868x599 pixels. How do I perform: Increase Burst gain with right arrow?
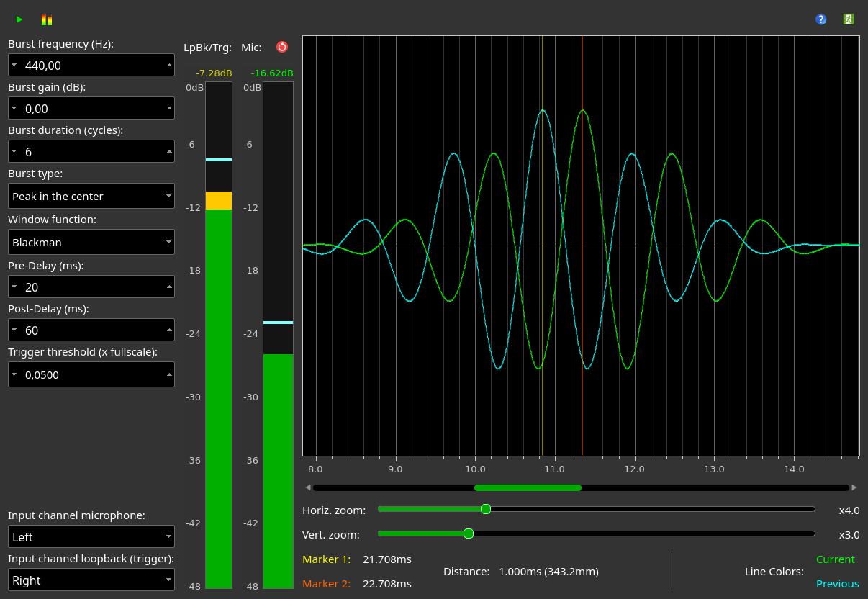169,109
